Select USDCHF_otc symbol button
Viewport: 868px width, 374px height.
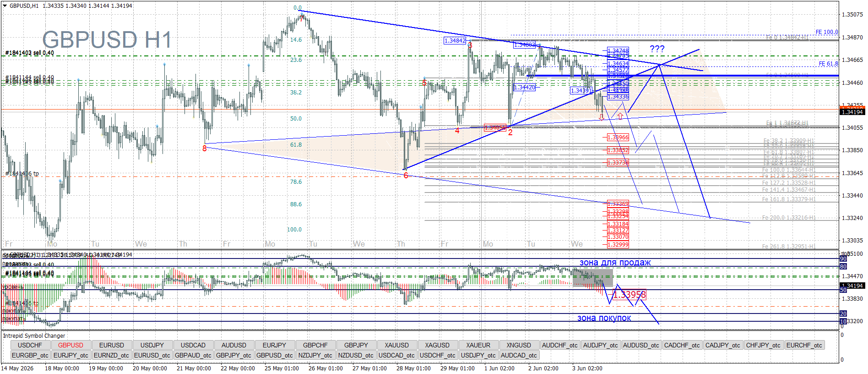438,355
